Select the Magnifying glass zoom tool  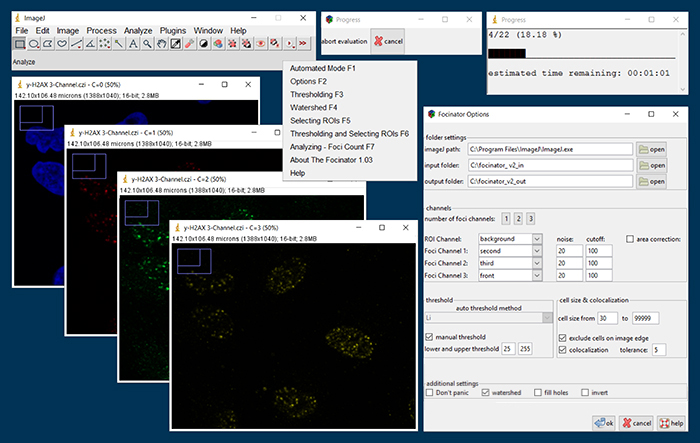(x=147, y=44)
